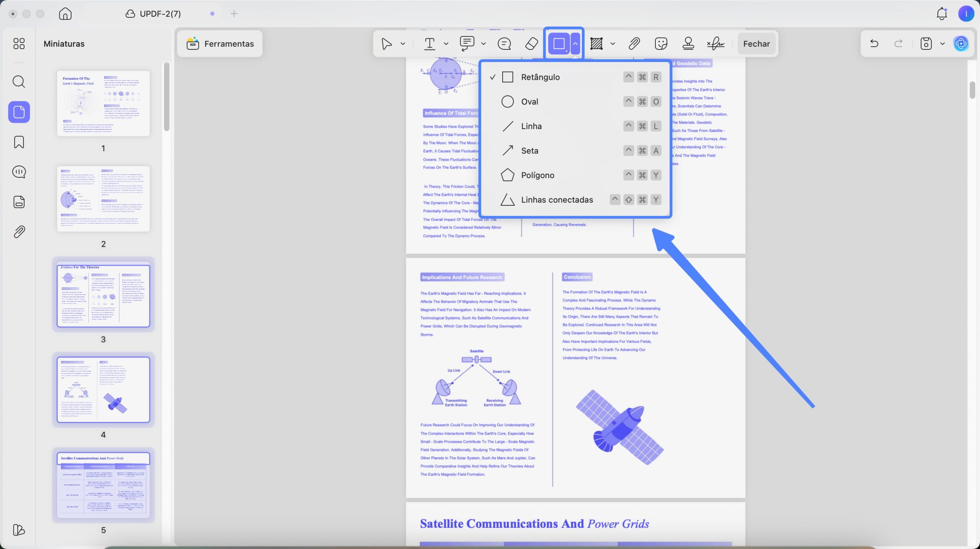Click the Ferramentas button

click(220, 44)
